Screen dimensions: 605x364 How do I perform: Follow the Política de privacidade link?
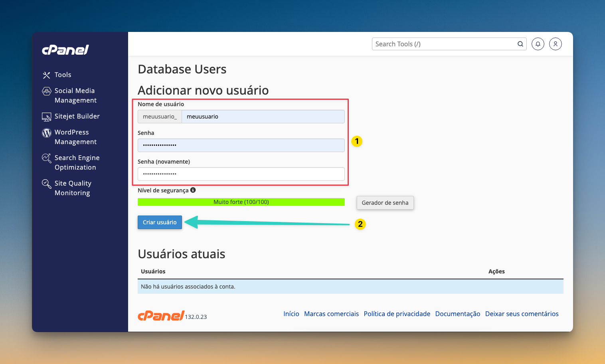[x=397, y=314]
